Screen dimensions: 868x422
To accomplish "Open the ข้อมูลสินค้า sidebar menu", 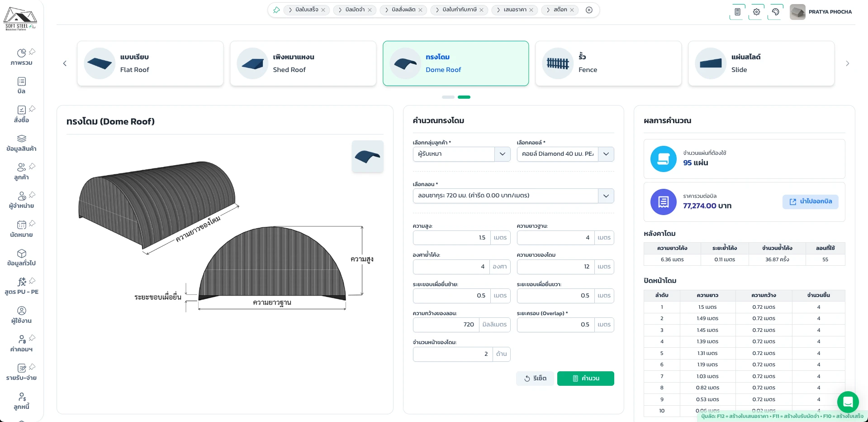I will pos(21,143).
